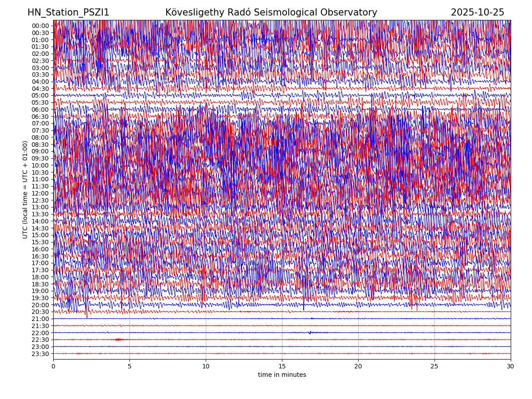Click the vertical UTC local time axis label
The image size is (532, 399).
point(25,190)
